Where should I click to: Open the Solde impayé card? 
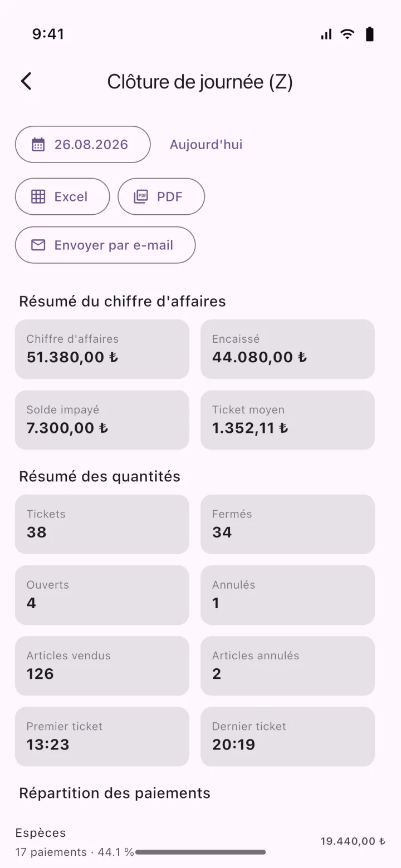[102, 420]
